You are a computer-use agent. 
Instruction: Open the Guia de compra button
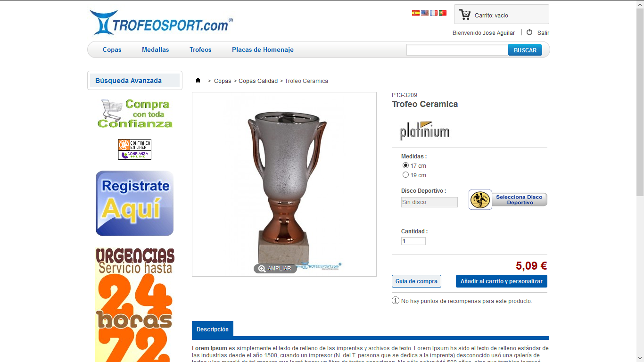(x=416, y=281)
